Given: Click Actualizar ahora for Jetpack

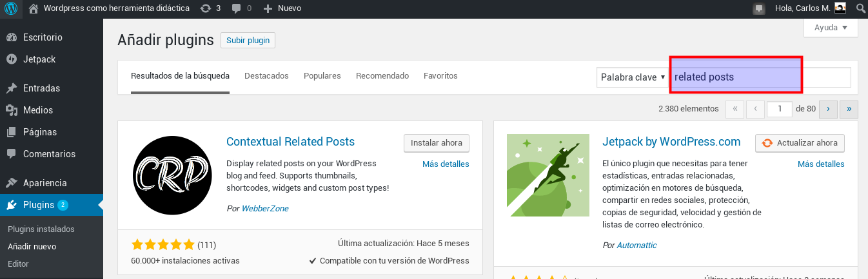Looking at the screenshot, I should point(800,143).
